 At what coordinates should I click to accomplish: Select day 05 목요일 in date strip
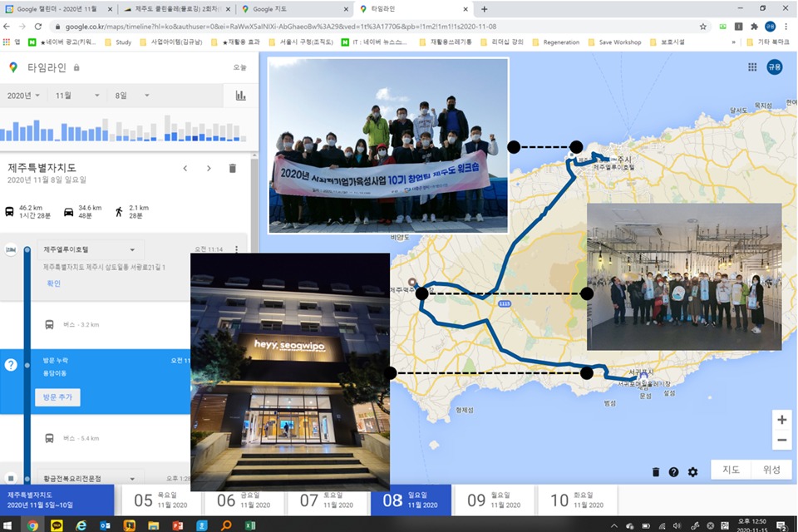tap(160, 500)
